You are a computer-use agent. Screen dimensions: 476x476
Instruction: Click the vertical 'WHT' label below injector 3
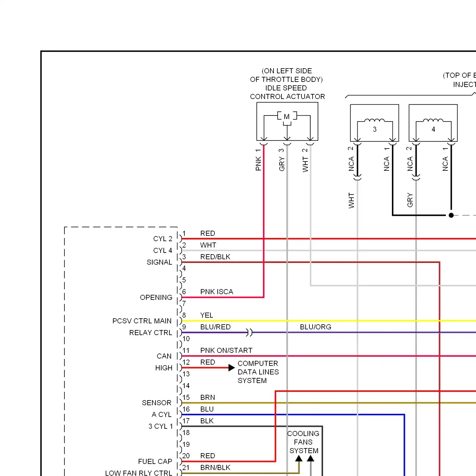[351, 200]
